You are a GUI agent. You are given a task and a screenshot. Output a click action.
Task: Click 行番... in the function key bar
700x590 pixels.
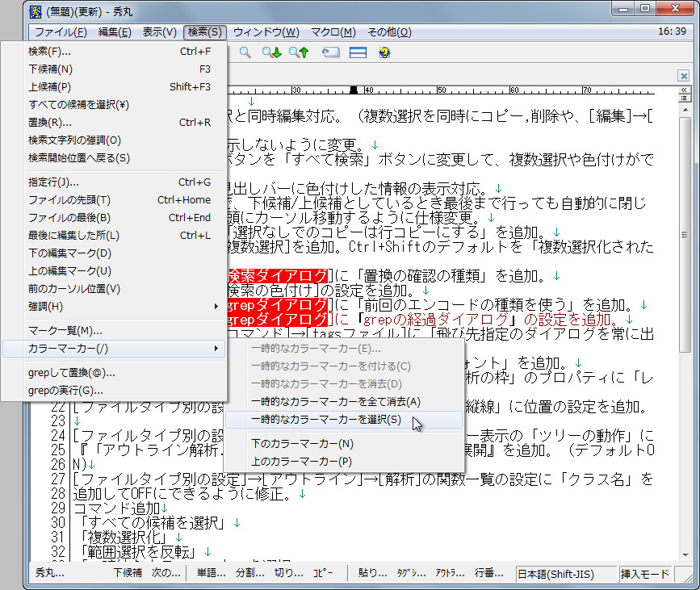[488, 573]
